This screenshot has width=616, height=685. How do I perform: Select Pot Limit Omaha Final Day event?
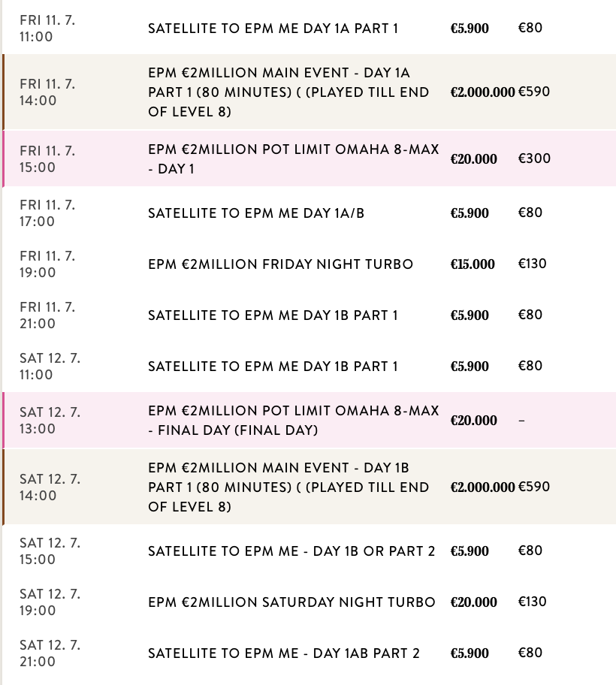point(293,421)
